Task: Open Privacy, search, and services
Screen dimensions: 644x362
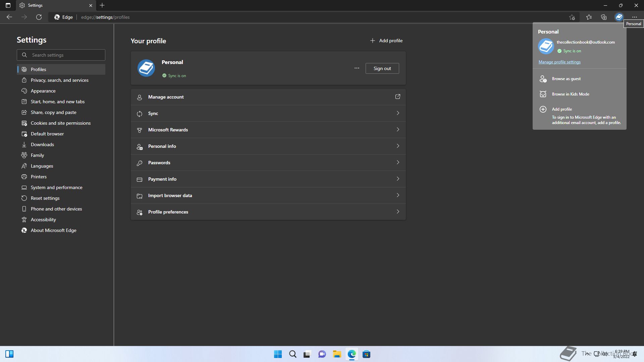Action: 61,80
